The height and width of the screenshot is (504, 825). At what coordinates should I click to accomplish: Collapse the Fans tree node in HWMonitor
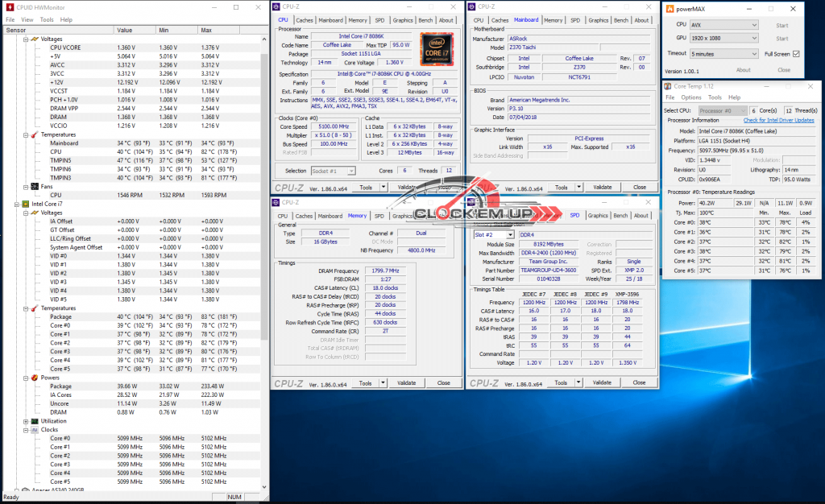(x=26, y=186)
